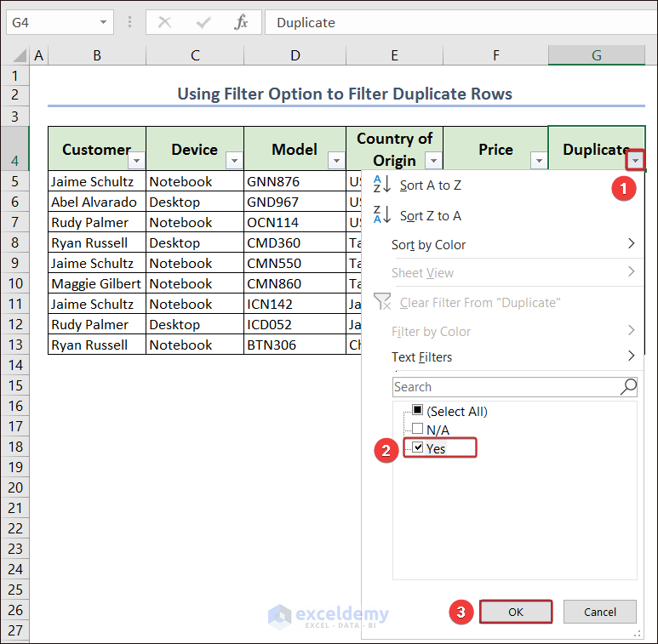Click Sort Z to A option
Viewport: 658px width, 644px height.
(430, 215)
